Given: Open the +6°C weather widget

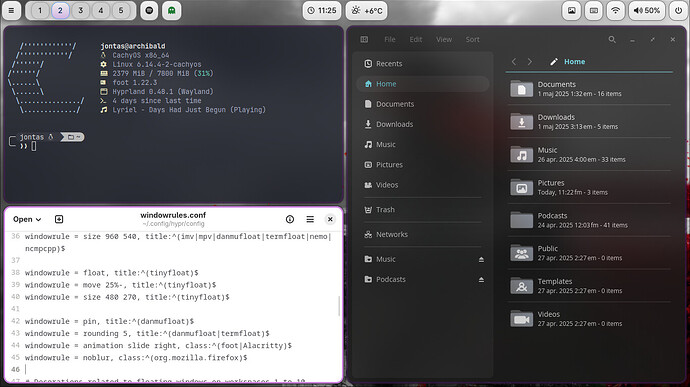Looking at the screenshot, I should tap(367, 11).
